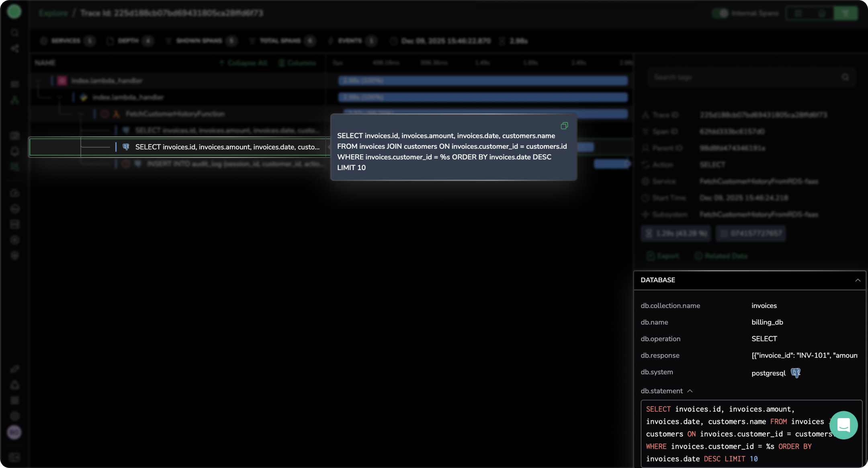This screenshot has width=868, height=468.
Task: Copy the SQL statement using tooltip copy icon
Action: (564, 126)
